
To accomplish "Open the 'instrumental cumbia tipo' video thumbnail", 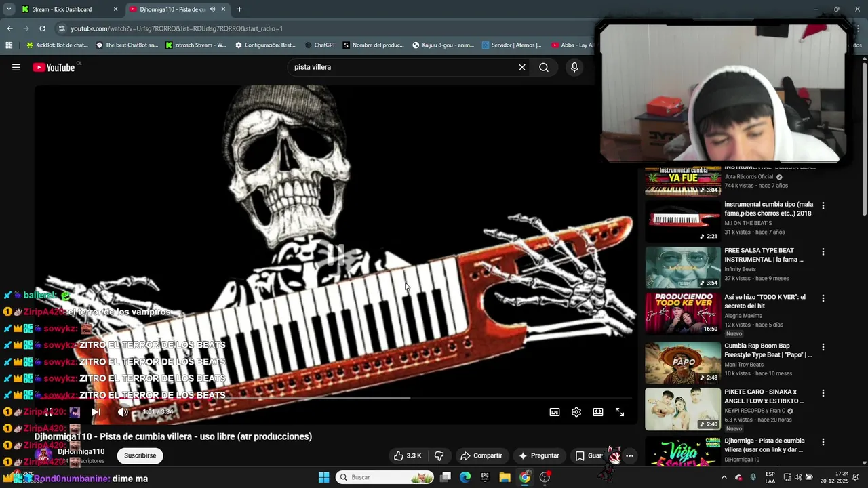I will click(x=683, y=221).
